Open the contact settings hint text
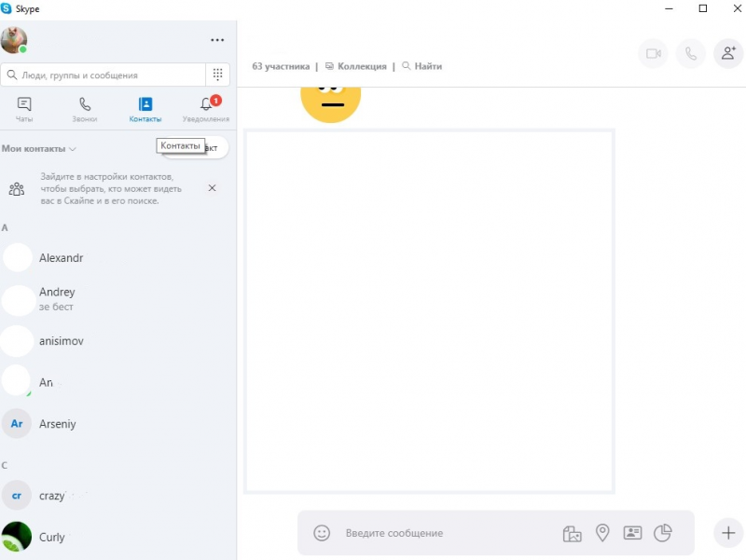Viewport: 746px width, 560px height. 111,189
